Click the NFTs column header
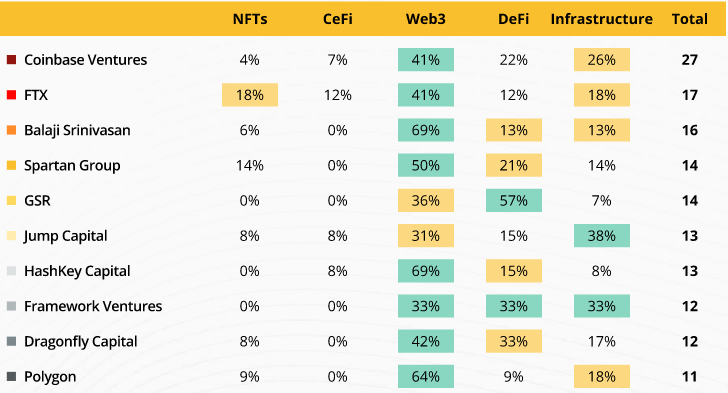Viewport: 728px width, 393px height. point(250,19)
